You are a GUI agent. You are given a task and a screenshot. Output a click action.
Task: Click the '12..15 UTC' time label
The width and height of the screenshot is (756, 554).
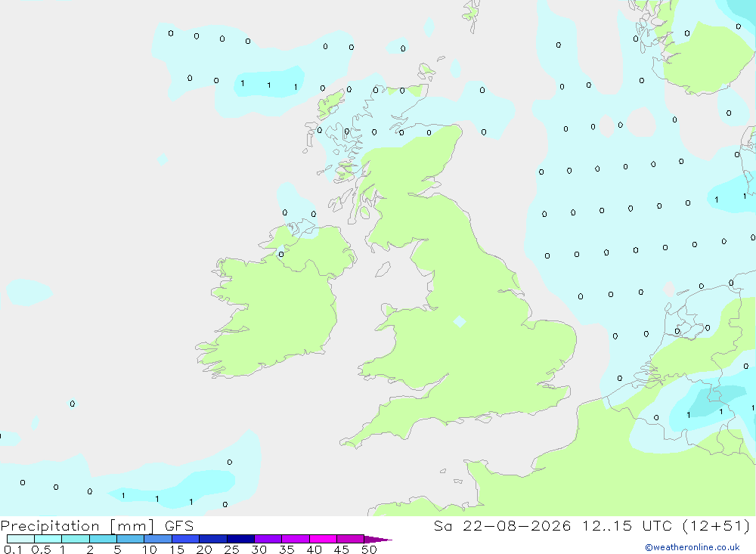(627, 526)
